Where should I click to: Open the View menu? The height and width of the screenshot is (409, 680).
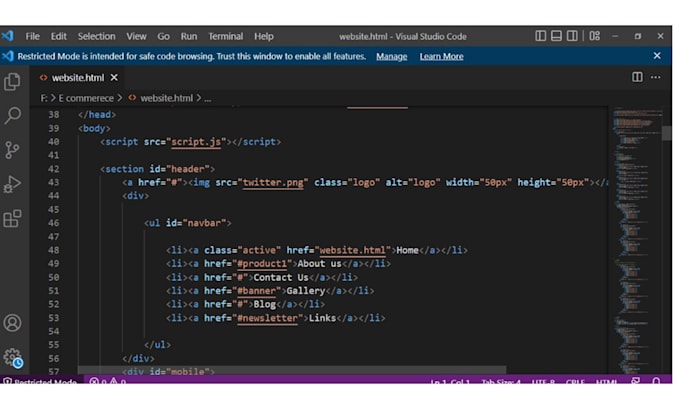click(136, 36)
